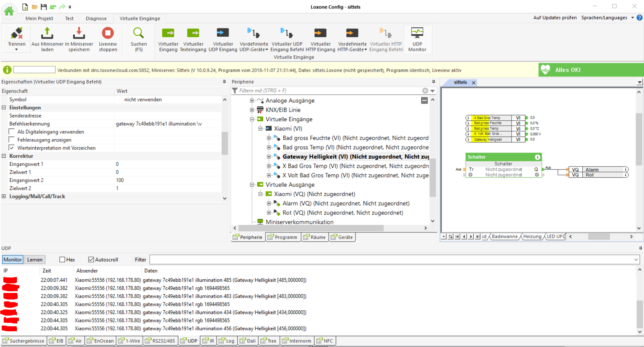Add a Virtueller HTTP Eingang
Image resolution: width=644 pixels, height=347 pixels.
[x=320, y=33]
